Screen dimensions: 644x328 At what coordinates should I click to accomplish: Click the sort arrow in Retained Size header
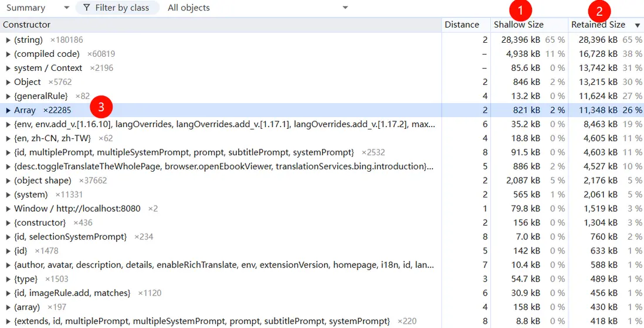(636, 25)
